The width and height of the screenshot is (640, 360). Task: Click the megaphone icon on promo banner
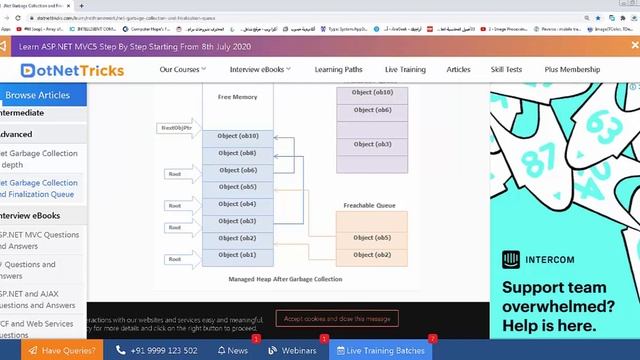(3, 46)
